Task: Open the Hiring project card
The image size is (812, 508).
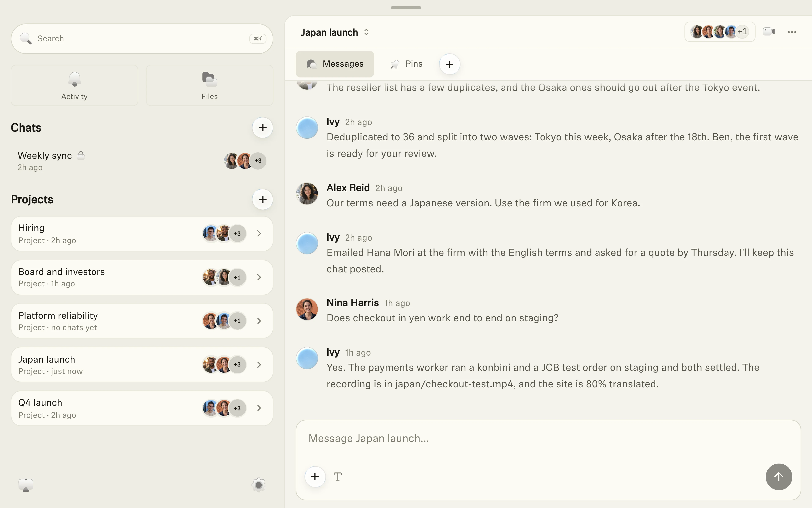Action: (x=142, y=233)
